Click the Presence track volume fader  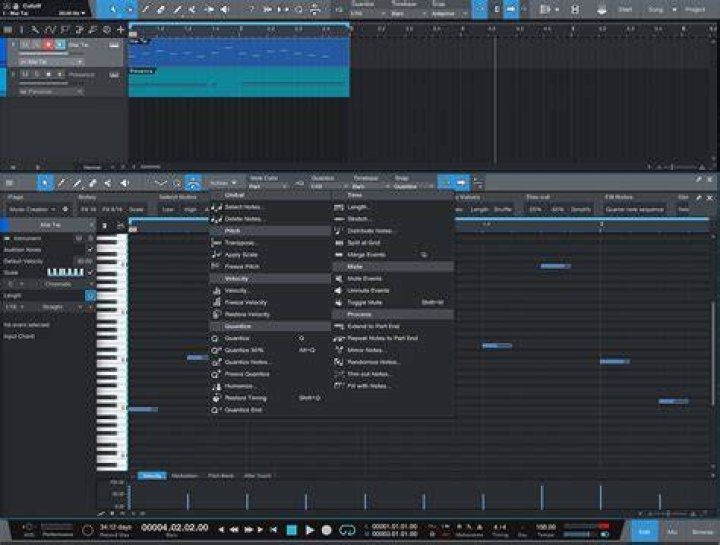tap(44, 83)
